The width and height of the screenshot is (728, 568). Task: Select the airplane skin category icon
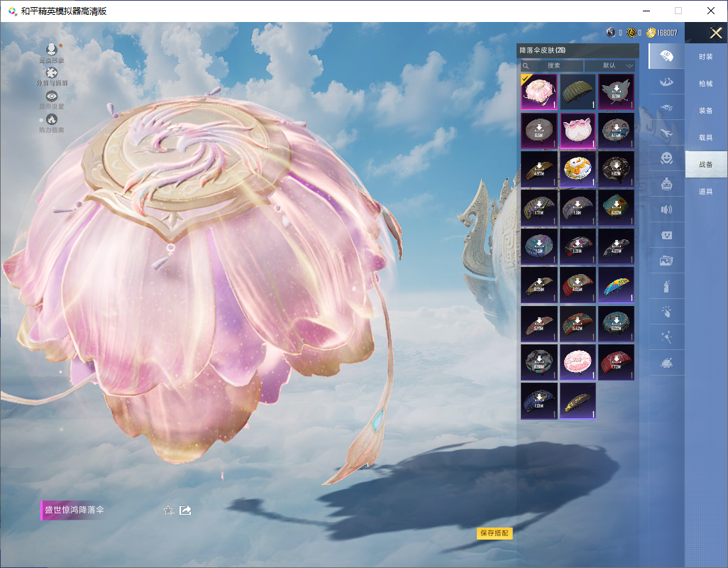(x=666, y=133)
